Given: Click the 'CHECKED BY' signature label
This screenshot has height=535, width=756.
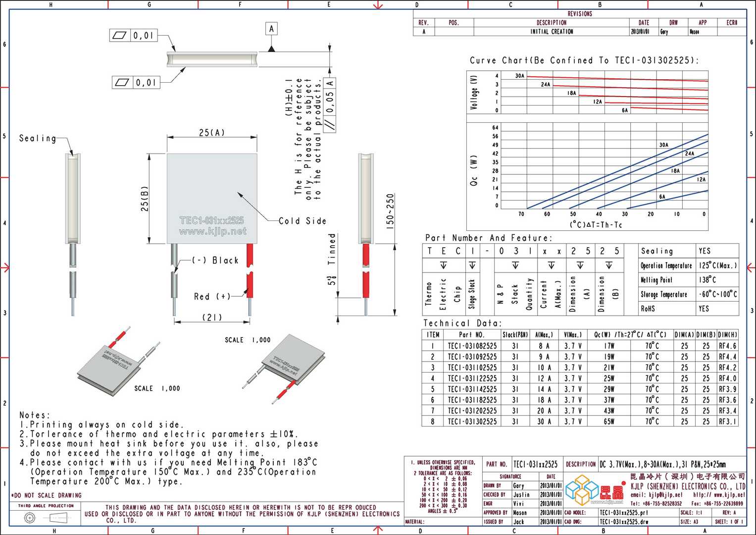Looking at the screenshot, I should pos(496,495).
